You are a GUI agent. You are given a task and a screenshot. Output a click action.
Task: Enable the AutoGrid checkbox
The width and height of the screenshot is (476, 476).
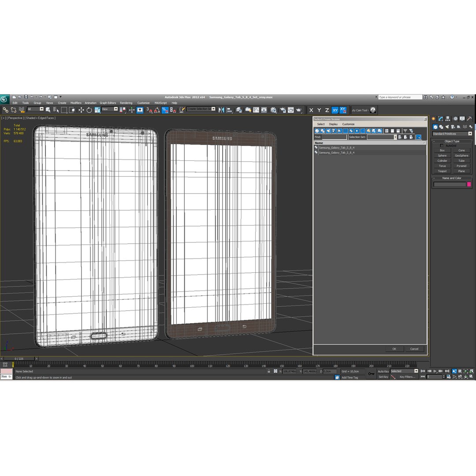point(442,146)
